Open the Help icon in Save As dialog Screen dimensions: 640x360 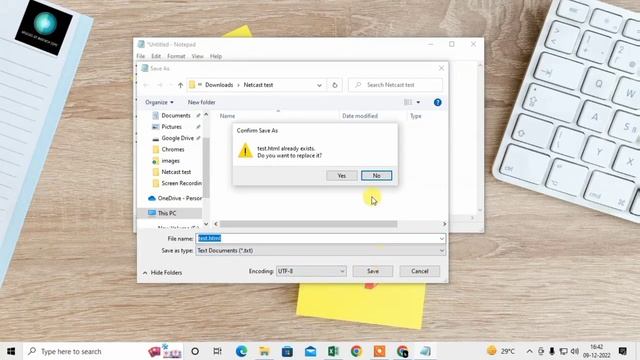tap(438, 102)
